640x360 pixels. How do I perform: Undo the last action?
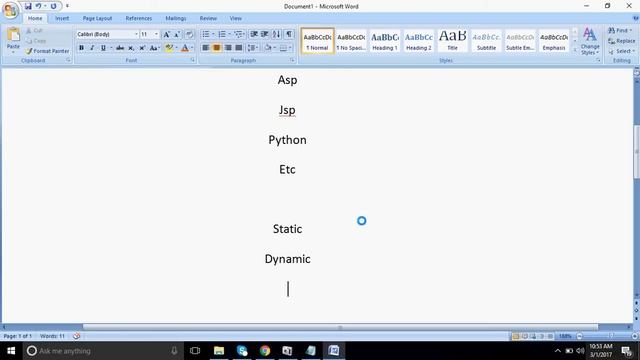tap(38, 6)
